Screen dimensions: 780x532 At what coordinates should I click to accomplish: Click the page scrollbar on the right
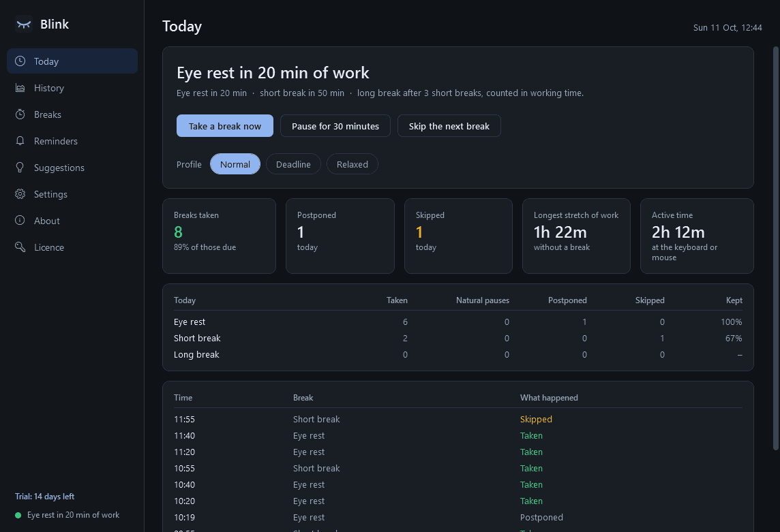coord(775,249)
